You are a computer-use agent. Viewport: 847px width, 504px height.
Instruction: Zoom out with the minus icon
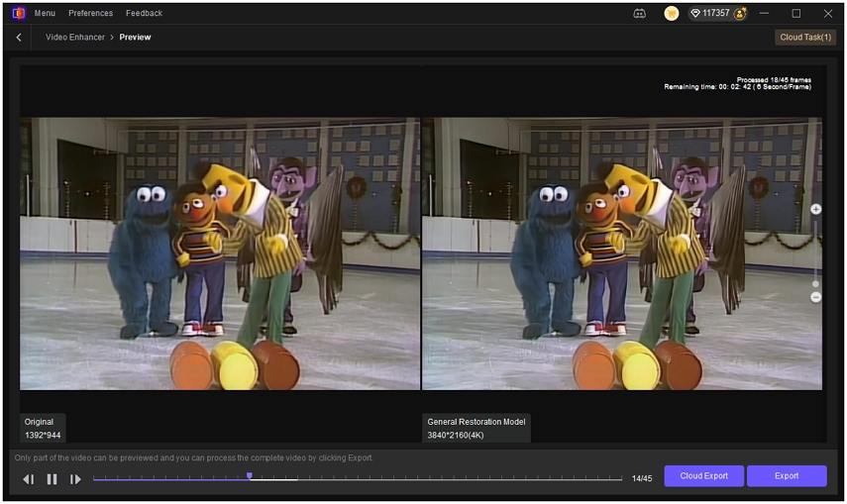click(815, 297)
